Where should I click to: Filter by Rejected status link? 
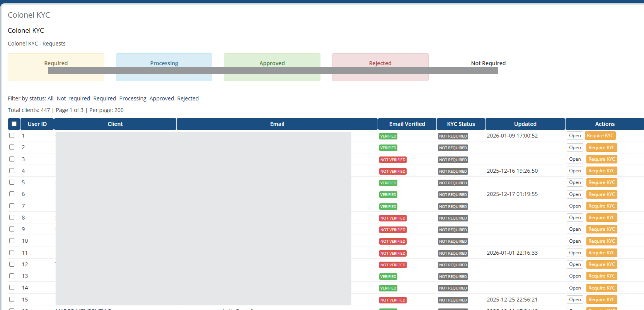[188, 98]
